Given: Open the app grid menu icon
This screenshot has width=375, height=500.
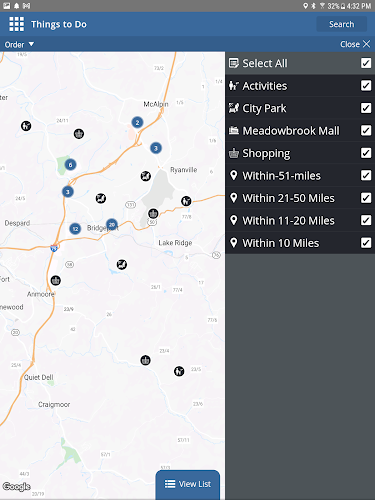Looking at the screenshot, I should click(17, 24).
